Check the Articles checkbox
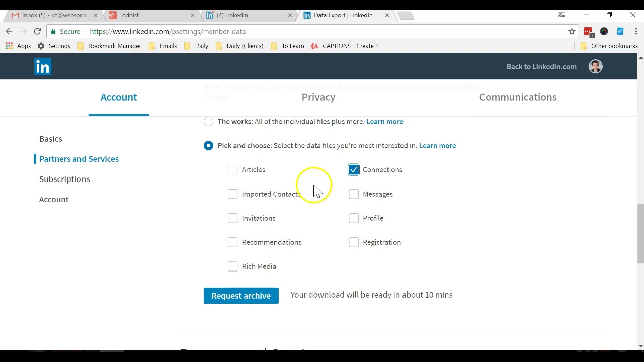The image size is (644, 362). tap(232, 170)
